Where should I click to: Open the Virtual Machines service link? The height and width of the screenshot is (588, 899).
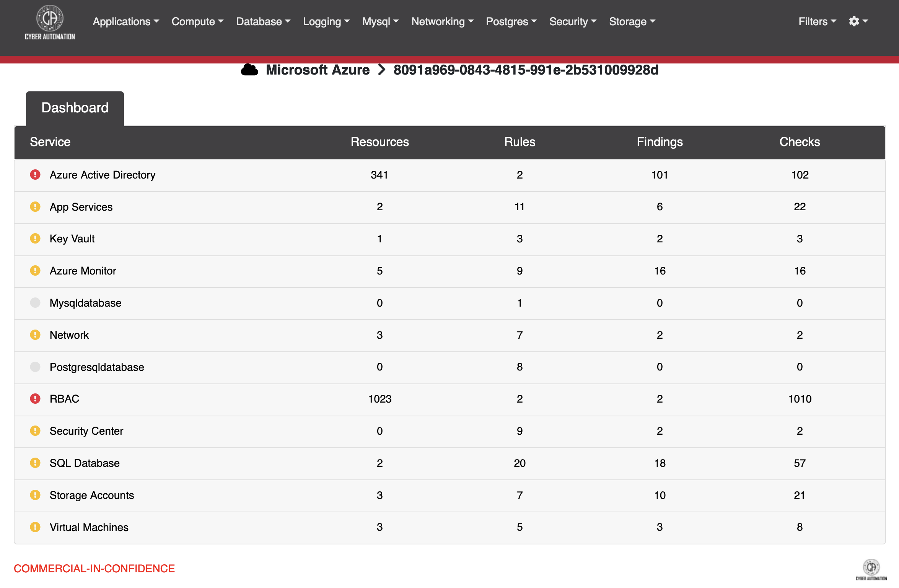(89, 527)
